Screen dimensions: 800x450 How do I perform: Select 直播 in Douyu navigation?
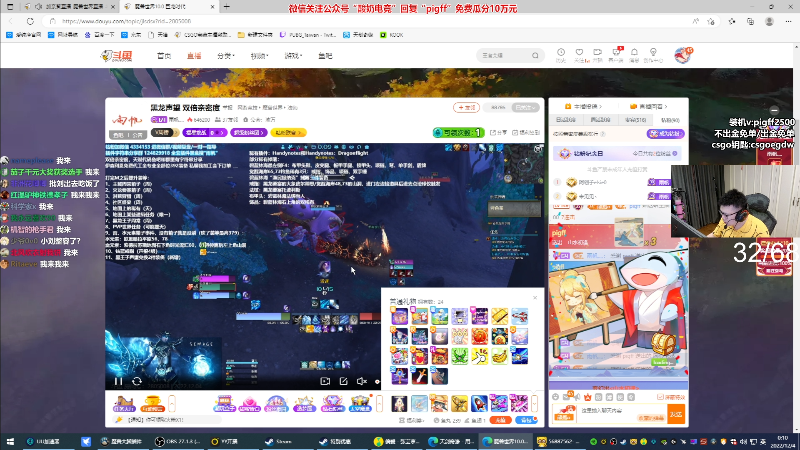[194, 56]
